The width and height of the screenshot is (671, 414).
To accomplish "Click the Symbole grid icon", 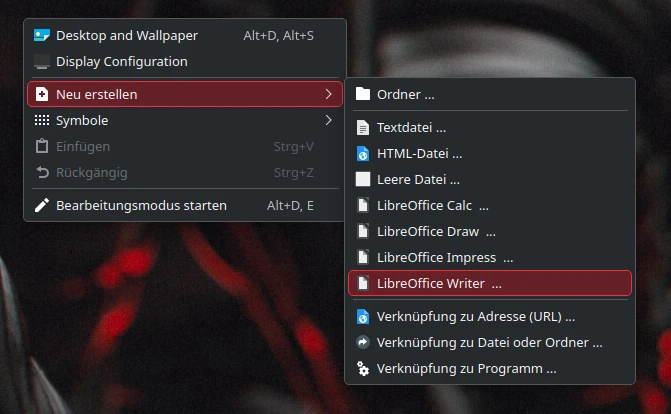I will click(42, 120).
